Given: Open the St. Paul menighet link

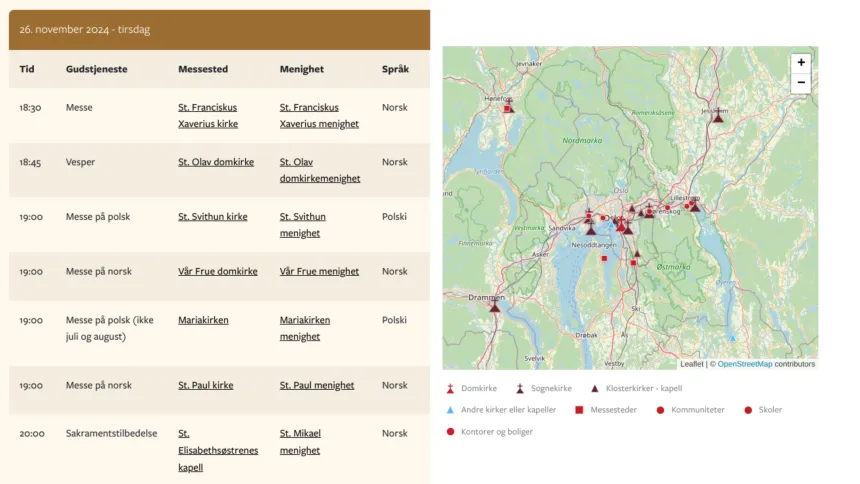Looking at the screenshot, I should pos(317,386).
